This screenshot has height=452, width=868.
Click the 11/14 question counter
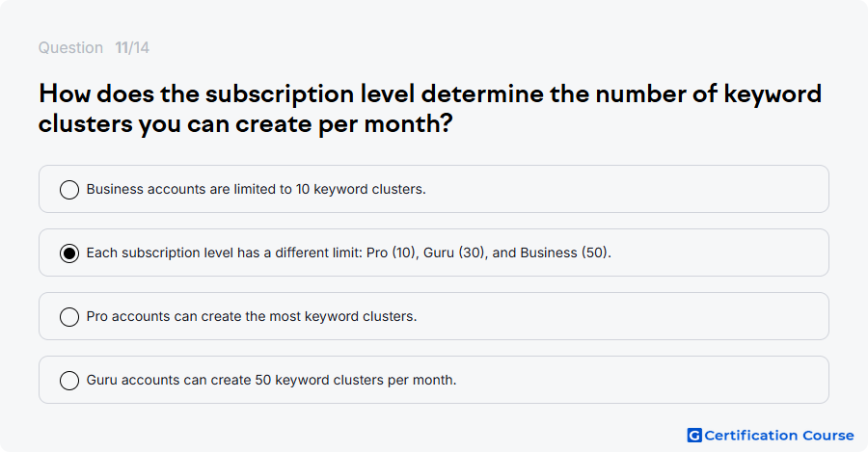[x=132, y=47]
